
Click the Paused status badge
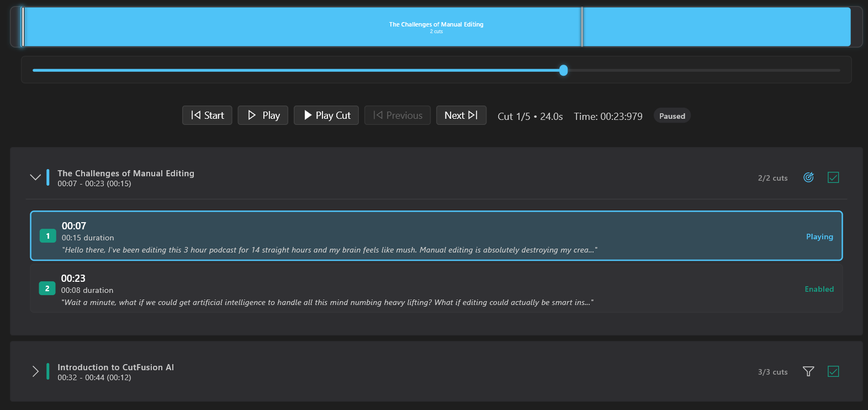point(672,116)
